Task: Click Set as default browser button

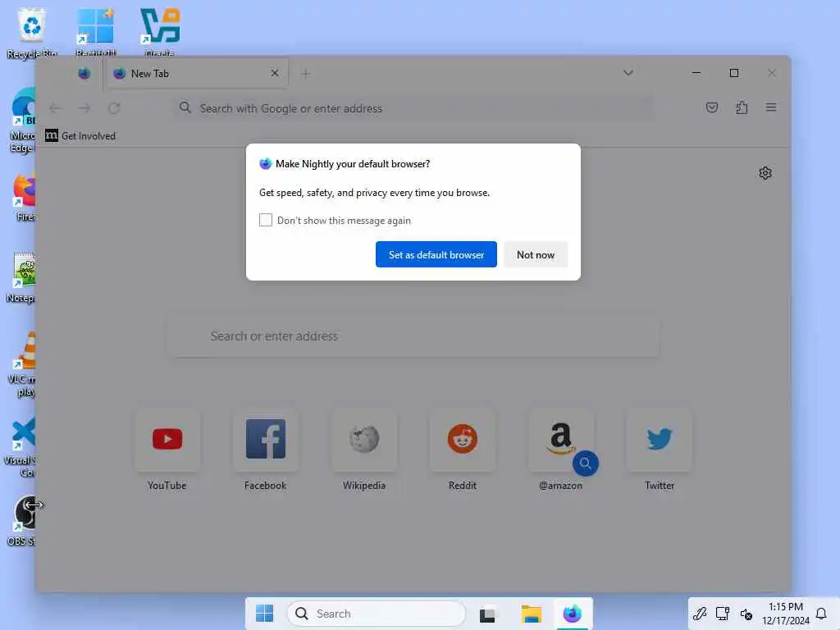Action: [436, 254]
